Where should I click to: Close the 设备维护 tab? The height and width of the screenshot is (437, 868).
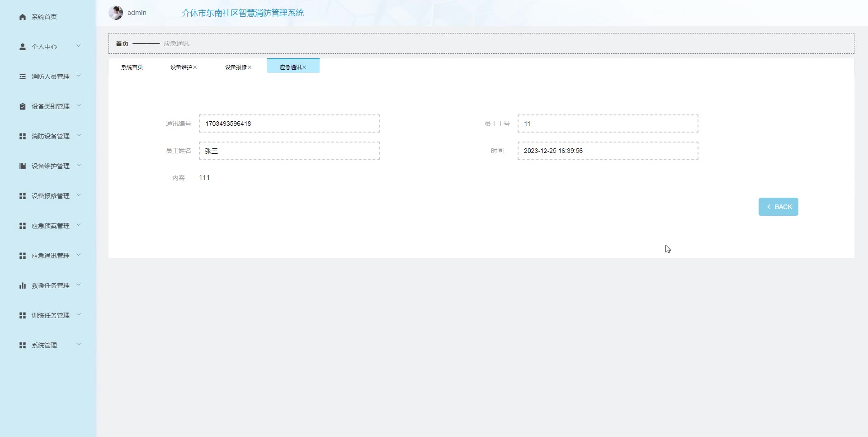coord(195,67)
